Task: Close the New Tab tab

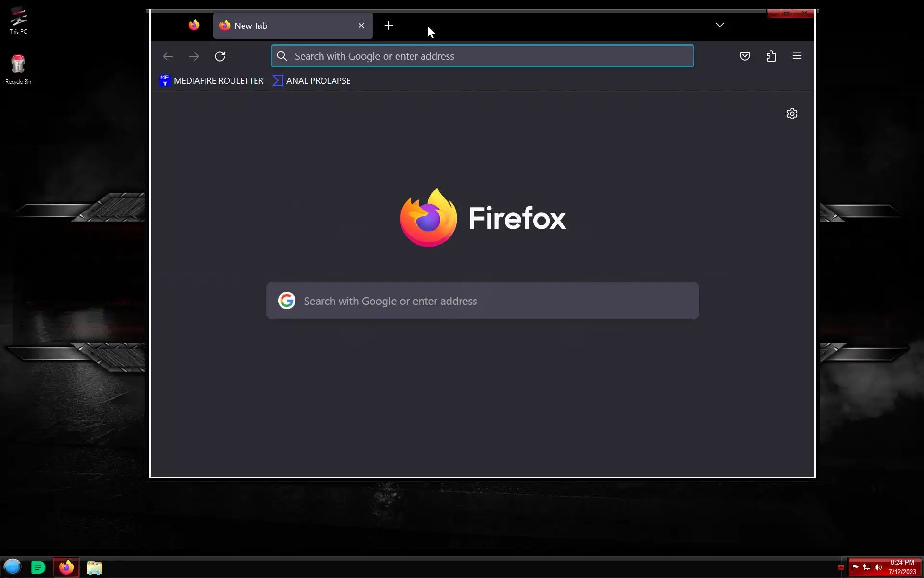Action: pyautogui.click(x=361, y=26)
